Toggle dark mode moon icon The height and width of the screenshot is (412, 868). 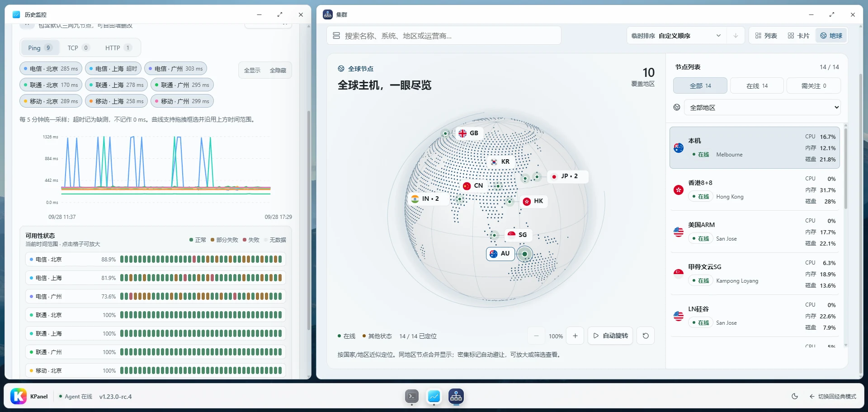pyautogui.click(x=795, y=397)
